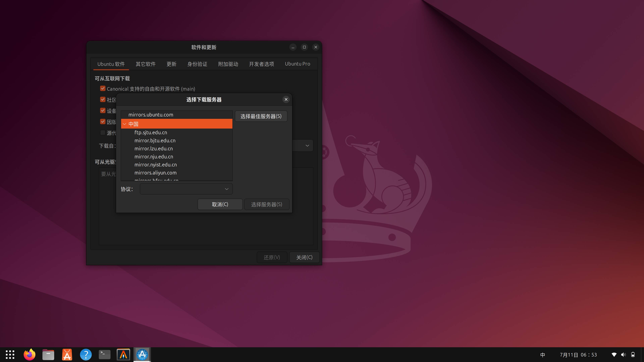Toggle the 社区 checkbox
This screenshot has width=644, height=362.
pos(102,99)
